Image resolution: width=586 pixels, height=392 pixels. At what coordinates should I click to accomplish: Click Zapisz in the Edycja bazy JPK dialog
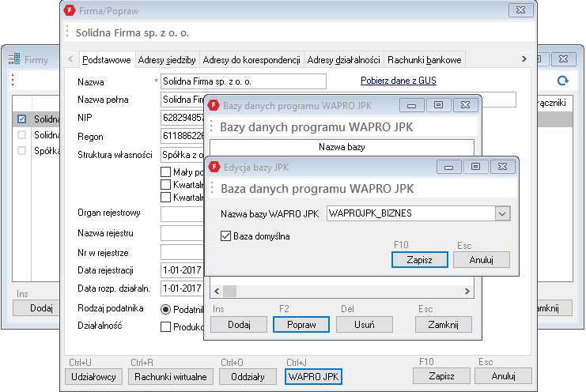420,259
